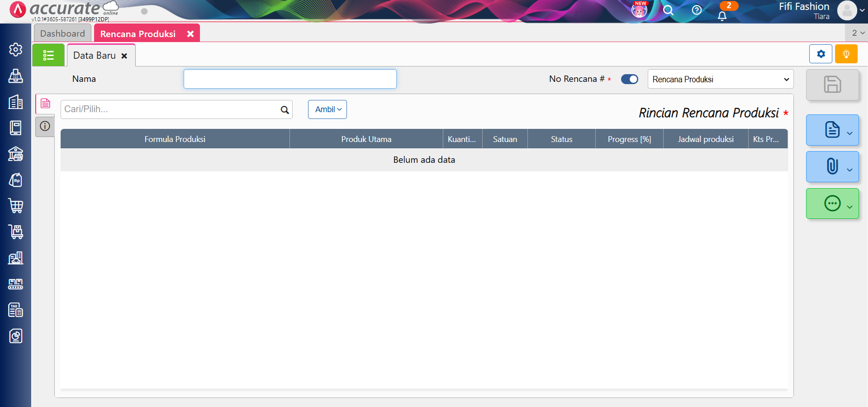Select the Data Baru tab
The image size is (868, 407).
point(95,56)
